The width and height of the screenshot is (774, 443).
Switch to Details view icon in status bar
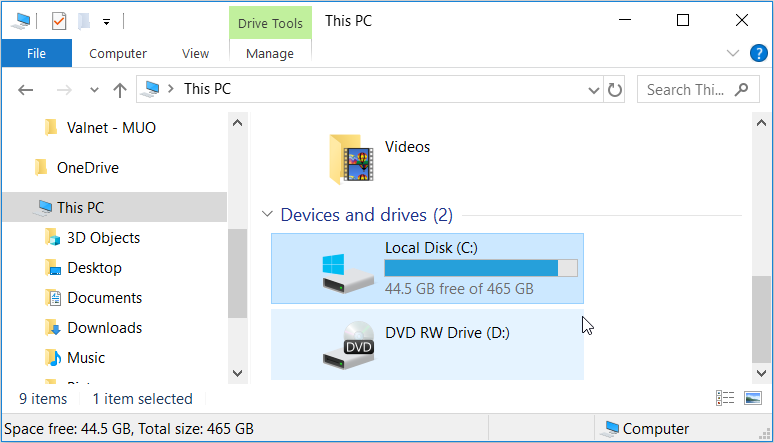pos(725,398)
